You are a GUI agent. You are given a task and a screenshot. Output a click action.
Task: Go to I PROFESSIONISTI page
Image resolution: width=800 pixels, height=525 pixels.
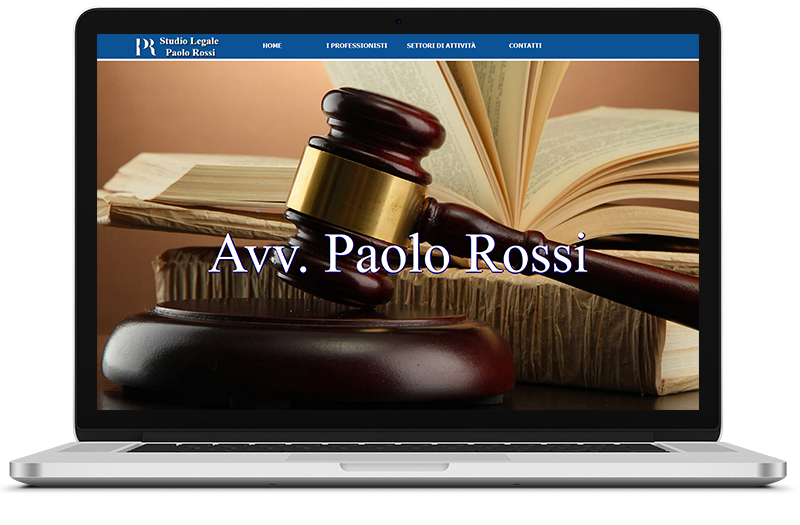(357, 45)
